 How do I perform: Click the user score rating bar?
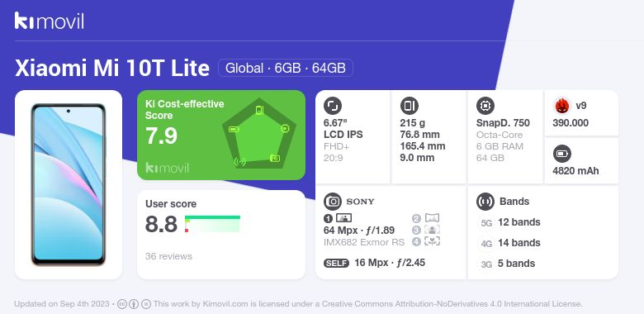coord(212,224)
